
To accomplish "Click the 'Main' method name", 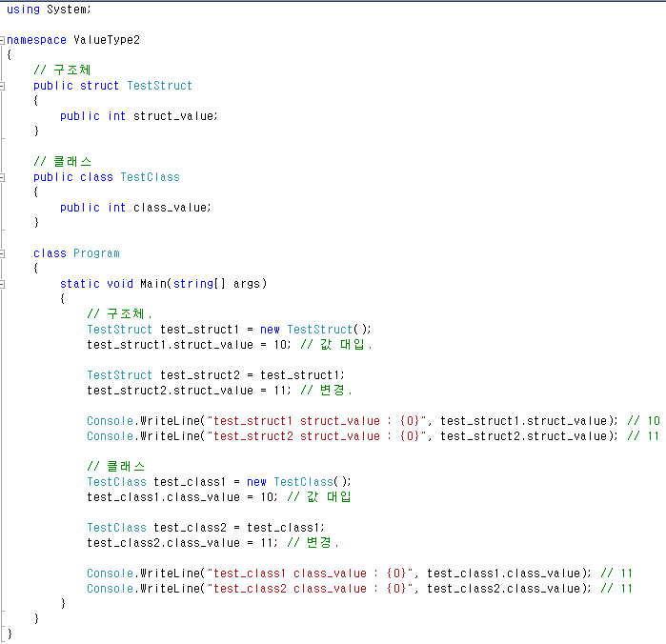I will (152, 283).
